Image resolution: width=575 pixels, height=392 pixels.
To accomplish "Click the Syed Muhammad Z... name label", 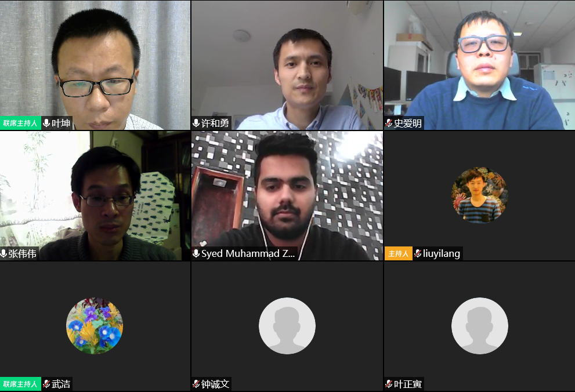I will pos(248,253).
